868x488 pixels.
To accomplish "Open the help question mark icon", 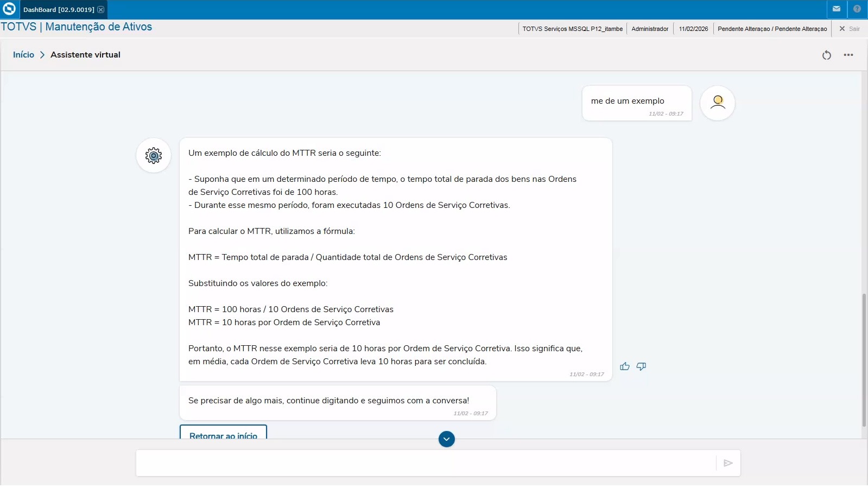I will point(857,9).
